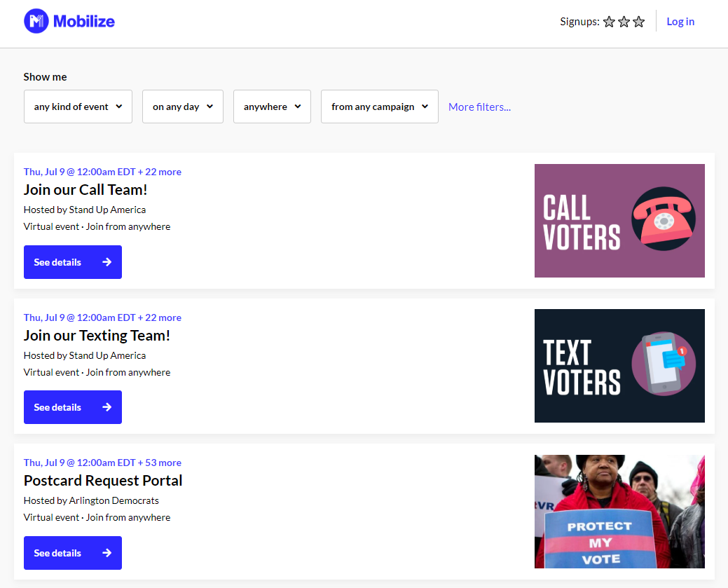The height and width of the screenshot is (588, 728).
Task: Select the third signup star icon
Action: pyautogui.click(x=638, y=22)
